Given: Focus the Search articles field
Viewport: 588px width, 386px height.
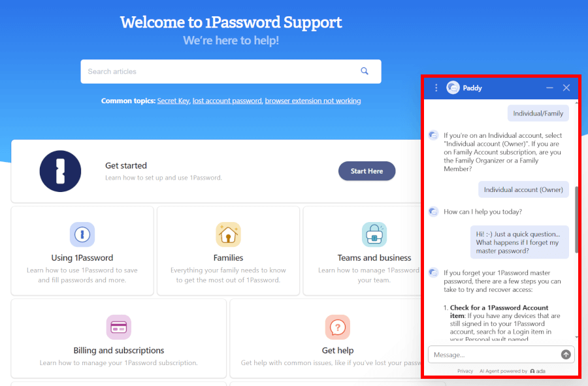Looking at the screenshot, I should click(x=219, y=72).
